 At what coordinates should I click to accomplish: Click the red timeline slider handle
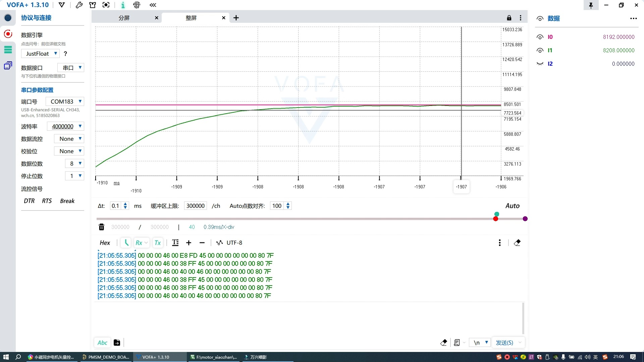[496, 219]
